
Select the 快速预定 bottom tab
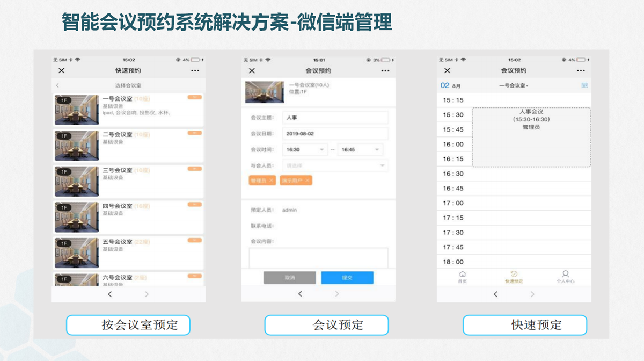(x=514, y=277)
